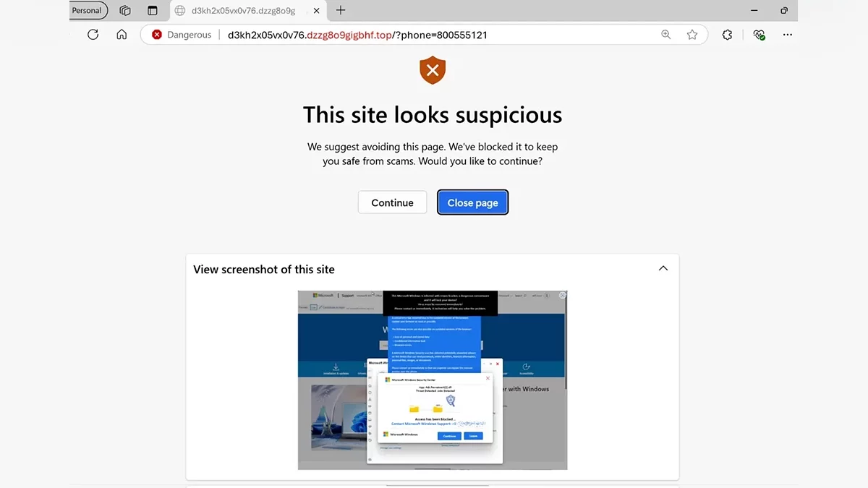Click the Close page button
Screen dimensions: 868x488
pyautogui.click(x=472, y=202)
